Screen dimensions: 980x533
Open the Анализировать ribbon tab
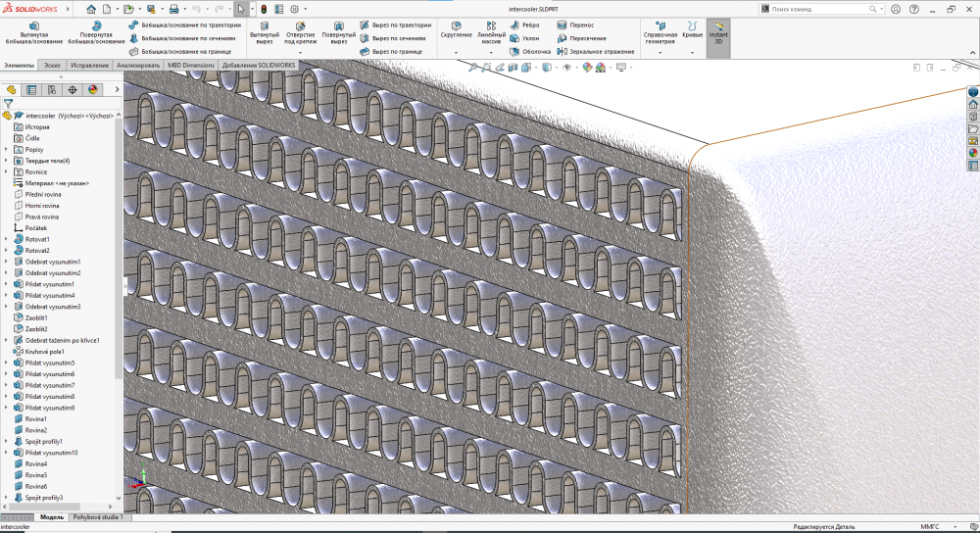point(138,65)
